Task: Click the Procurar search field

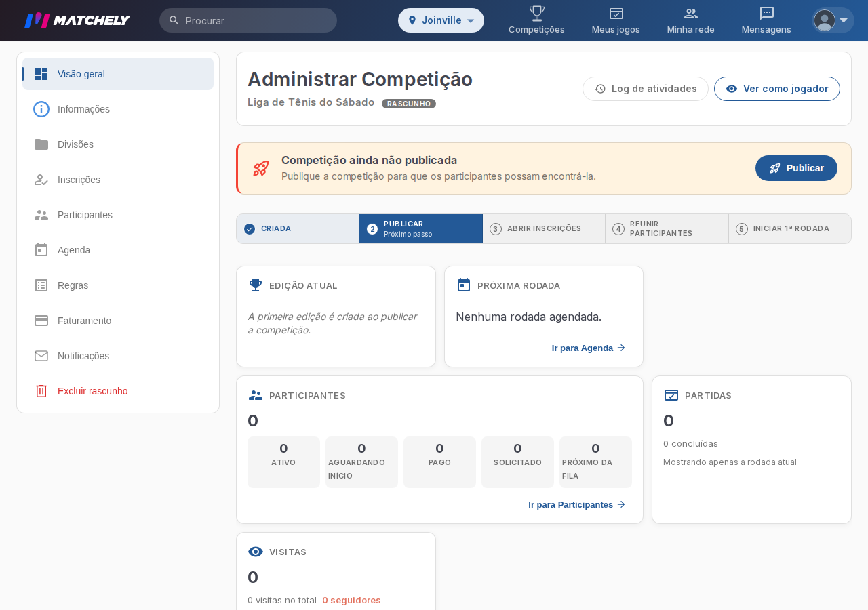Action: point(248,20)
